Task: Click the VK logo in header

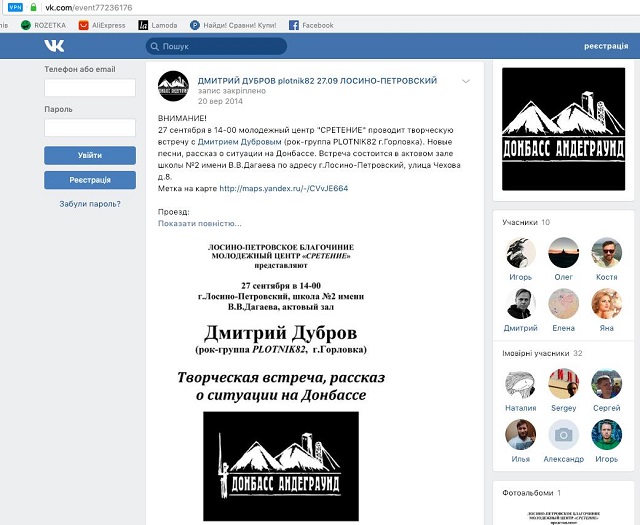Action: pos(54,46)
